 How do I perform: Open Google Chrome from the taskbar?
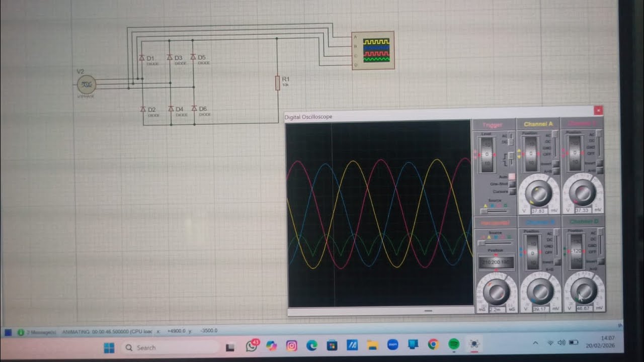433,344
